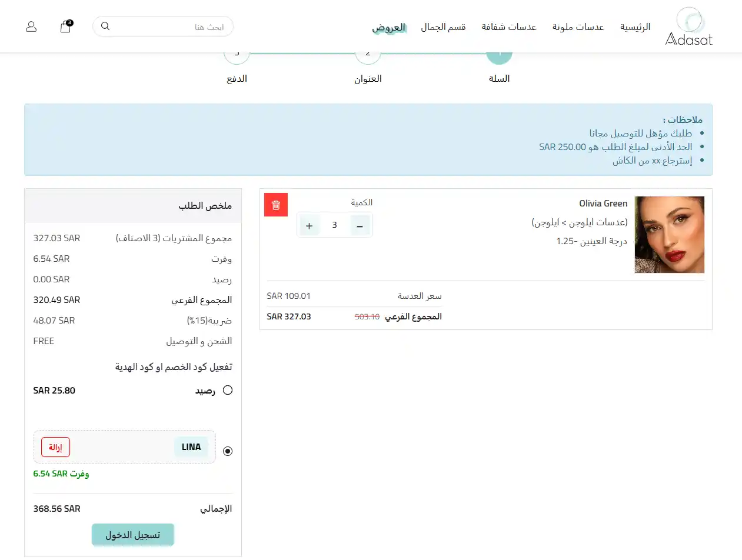Viewport: 742px width, 560px height.
Task: Go to العنوان step 2 circle
Action: 368,58
